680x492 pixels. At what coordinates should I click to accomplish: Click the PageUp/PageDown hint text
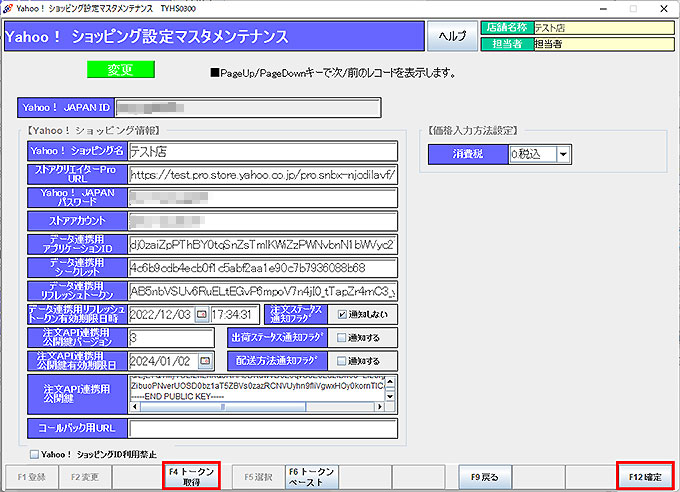333,73
